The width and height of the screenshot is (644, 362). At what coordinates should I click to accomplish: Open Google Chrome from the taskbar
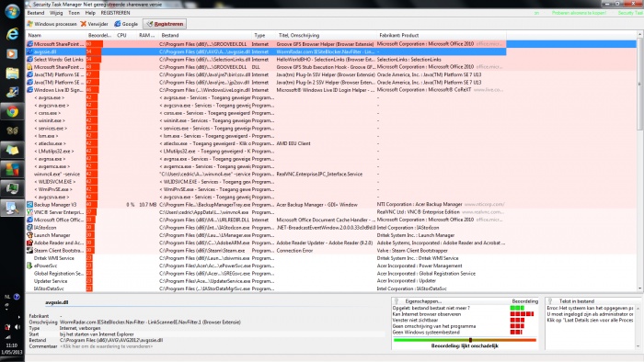tap(12, 111)
